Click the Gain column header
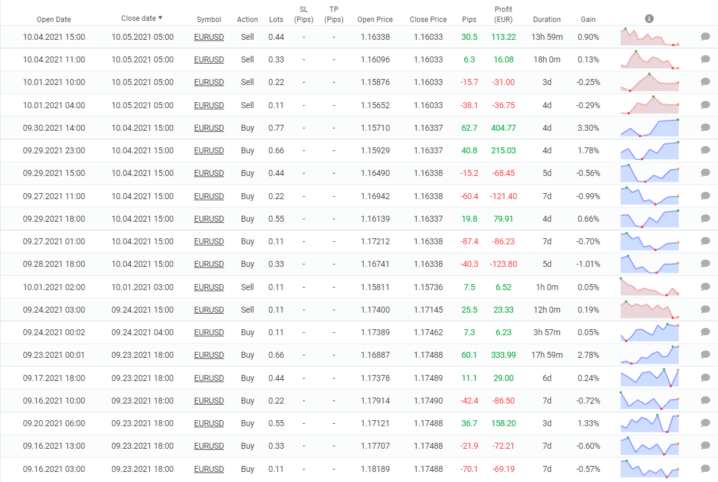 (x=590, y=19)
